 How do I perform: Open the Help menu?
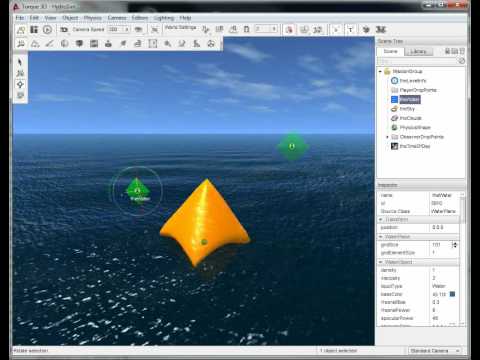pos(185,18)
